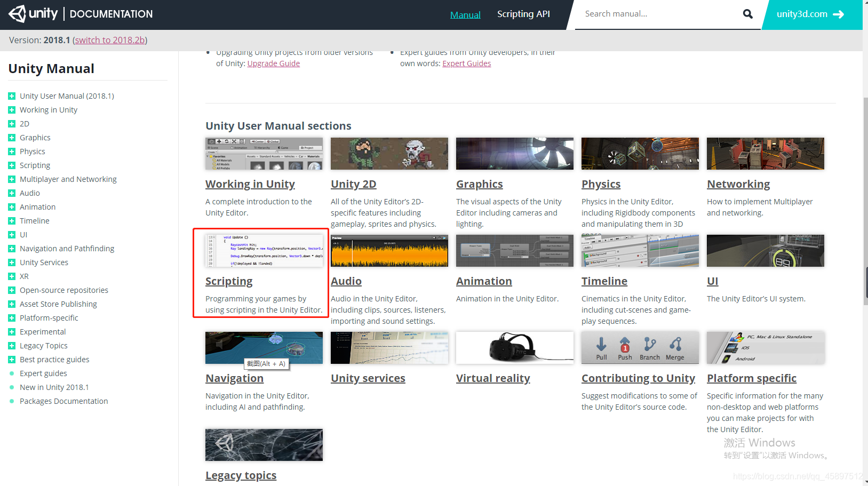Click the search magnifier icon

747,14
